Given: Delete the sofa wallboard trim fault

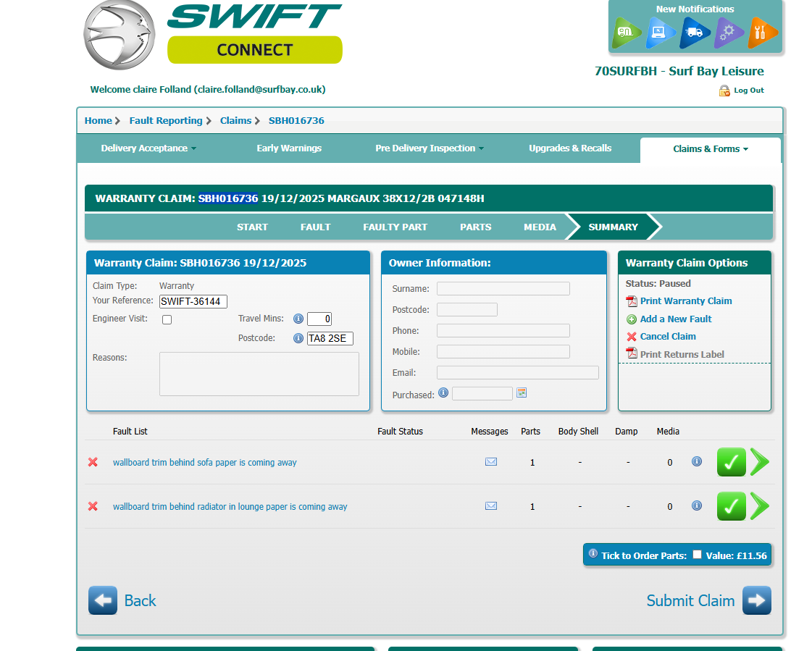Looking at the screenshot, I should [93, 462].
